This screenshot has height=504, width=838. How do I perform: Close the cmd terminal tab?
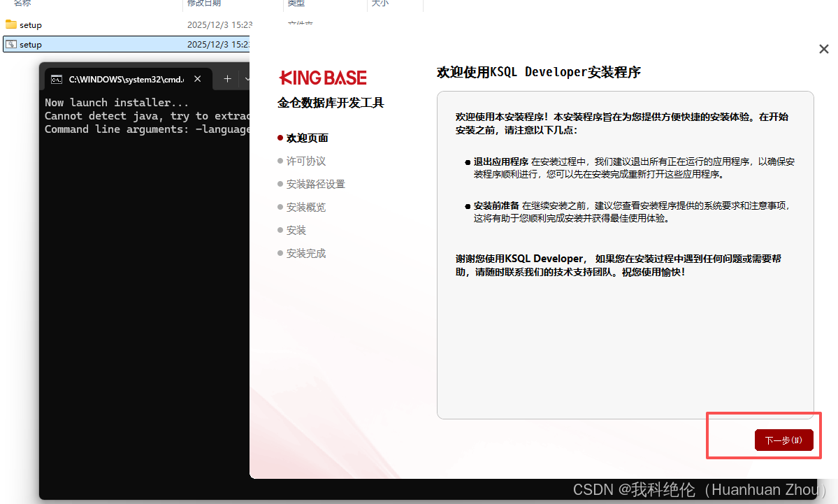click(x=198, y=79)
